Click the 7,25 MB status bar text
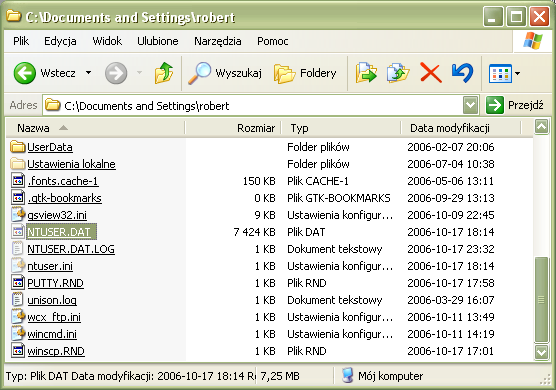The image size is (556, 390). pos(280,376)
